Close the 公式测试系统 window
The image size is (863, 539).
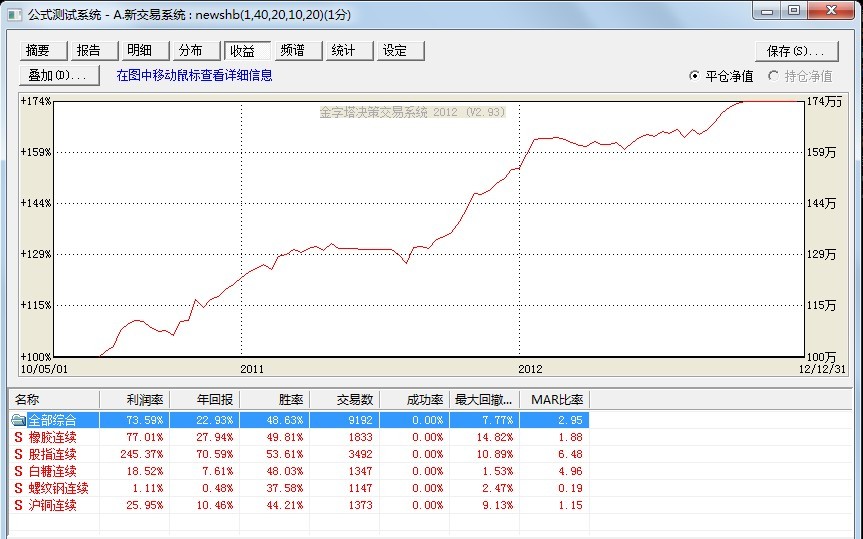pos(832,10)
